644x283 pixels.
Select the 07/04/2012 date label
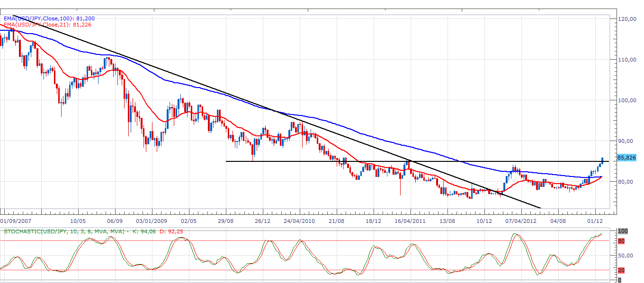point(520,221)
